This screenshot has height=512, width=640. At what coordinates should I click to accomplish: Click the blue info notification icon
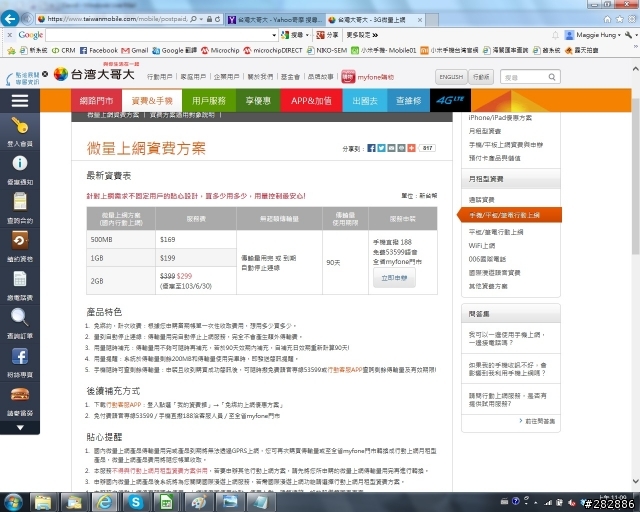point(20,163)
